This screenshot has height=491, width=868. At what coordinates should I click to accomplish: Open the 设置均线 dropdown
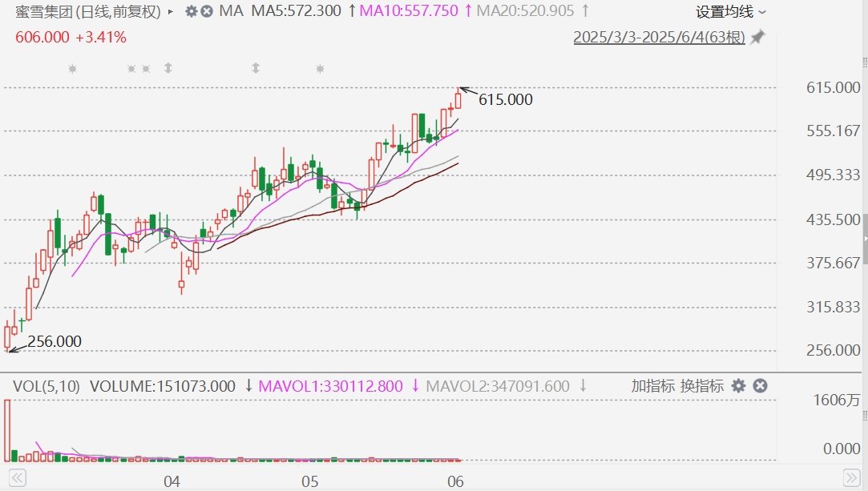pyautogui.click(x=731, y=11)
